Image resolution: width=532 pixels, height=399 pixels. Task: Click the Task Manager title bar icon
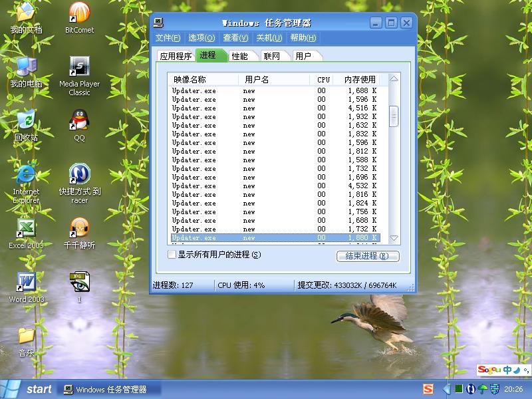pyautogui.click(x=158, y=23)
